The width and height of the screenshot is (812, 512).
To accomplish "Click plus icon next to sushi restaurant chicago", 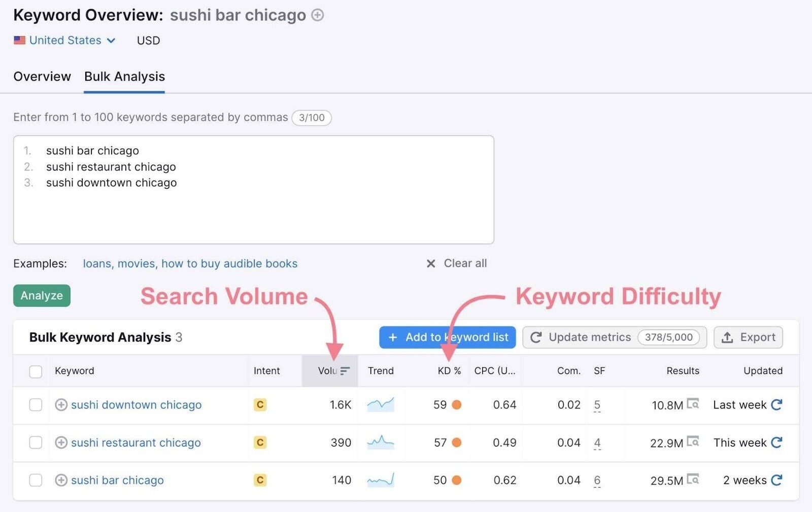I will 61,442.
